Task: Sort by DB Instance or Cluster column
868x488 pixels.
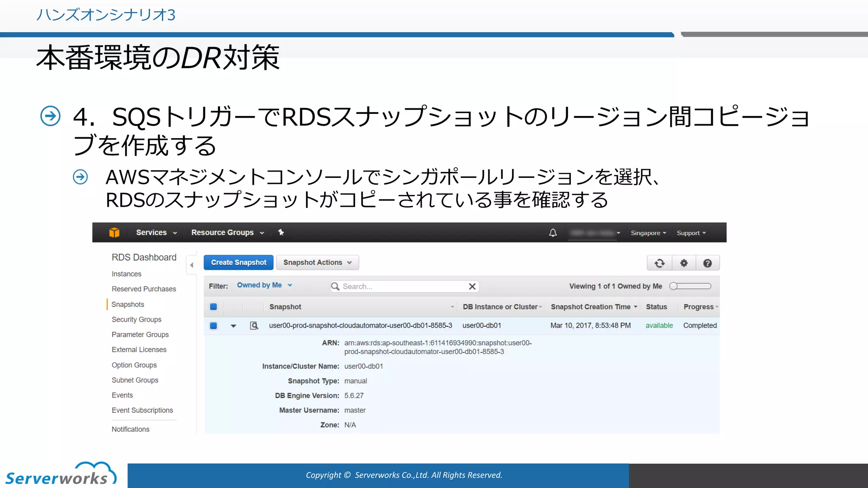Action: (502, 307)
